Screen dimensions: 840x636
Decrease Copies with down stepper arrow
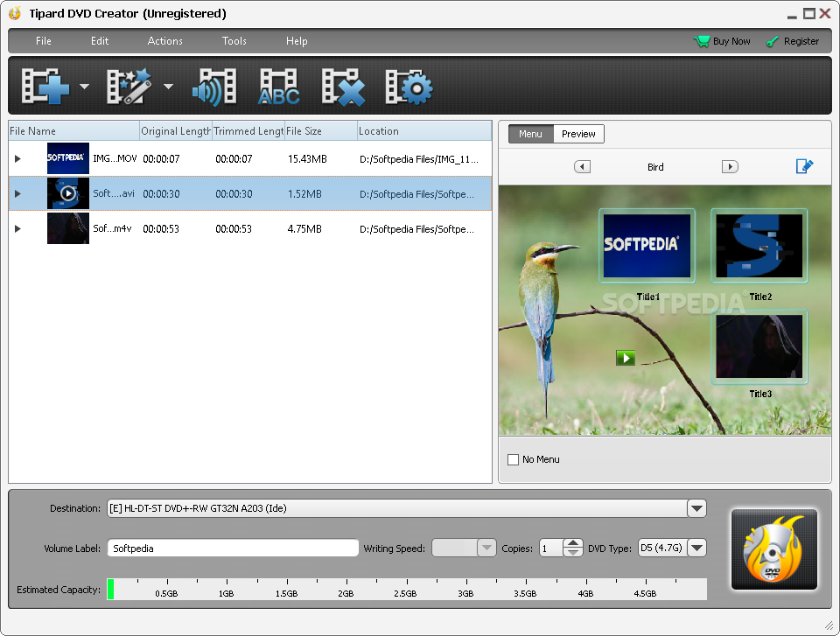(573, 552)
